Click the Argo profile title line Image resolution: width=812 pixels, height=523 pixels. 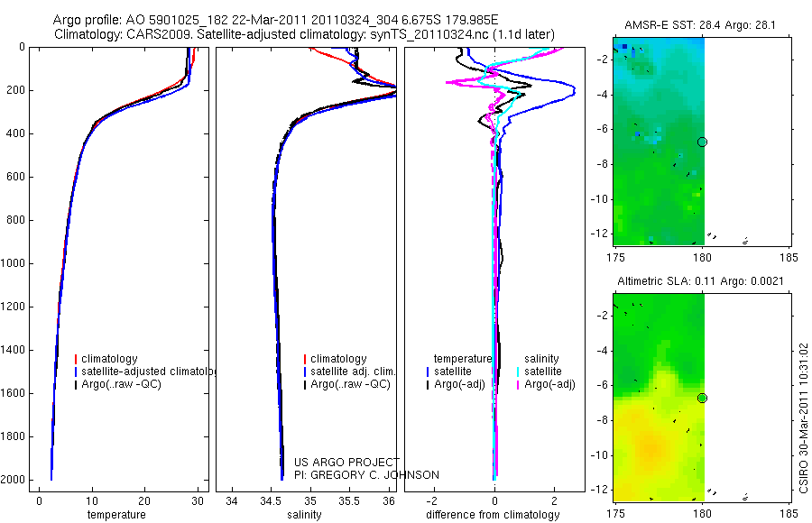point(275,20)
